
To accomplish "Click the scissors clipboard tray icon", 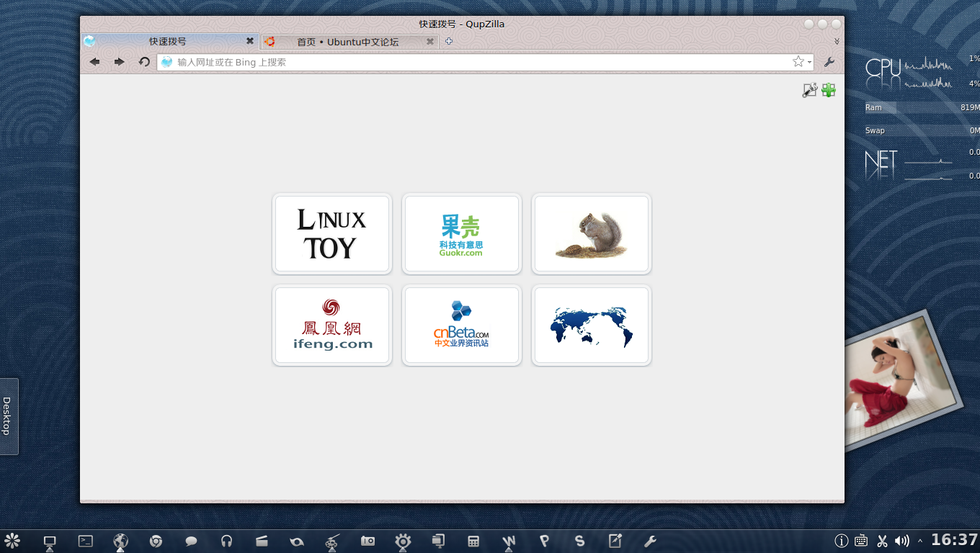I will 882,541.
